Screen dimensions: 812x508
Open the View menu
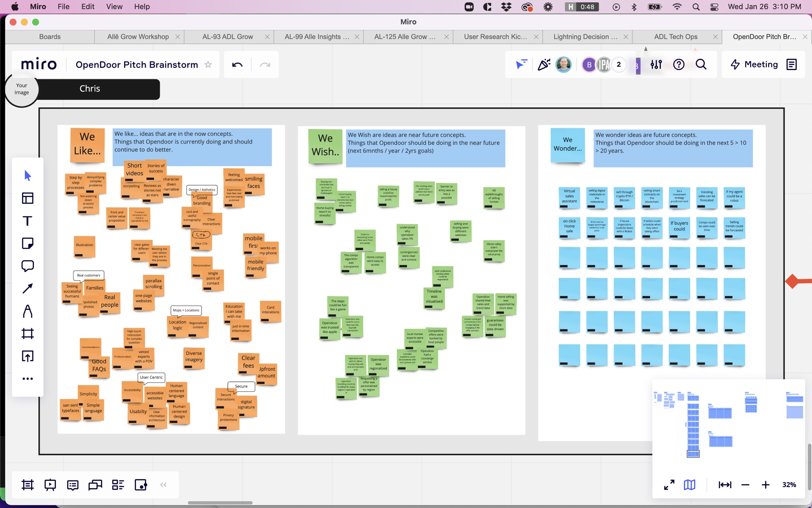click(114, 6)
